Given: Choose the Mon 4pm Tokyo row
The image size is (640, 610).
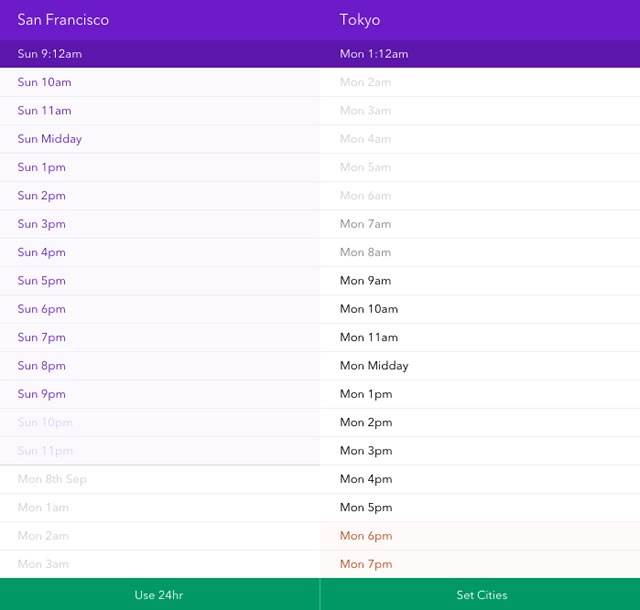Looking at the screenshot, I should click(x=480, y=479).
